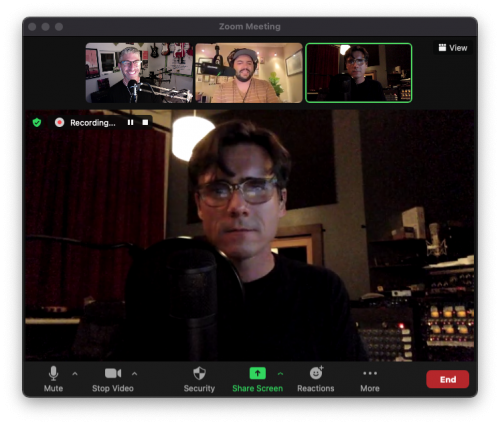Pause the recording
This screenshot has width=500, height=425.
pos(130,123)
